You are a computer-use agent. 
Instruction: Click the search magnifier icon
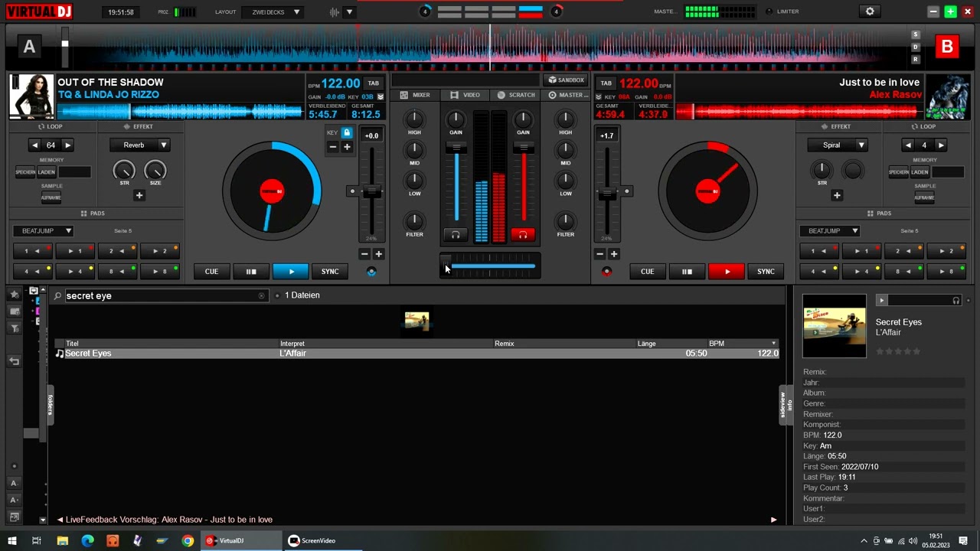(57, 295)
